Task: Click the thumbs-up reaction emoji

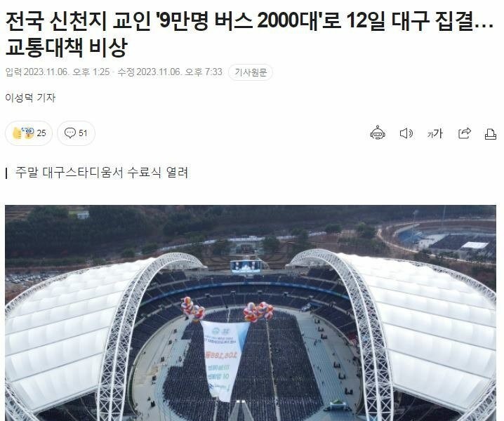Action: click(x=17, y=133)
